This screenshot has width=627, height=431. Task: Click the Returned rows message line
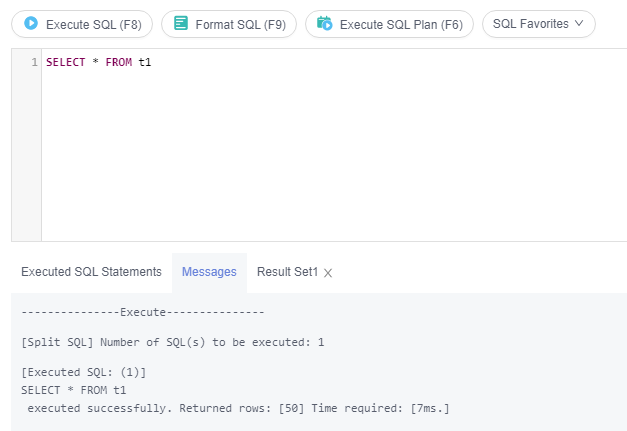pyautogui.click(x=238, y=408)
